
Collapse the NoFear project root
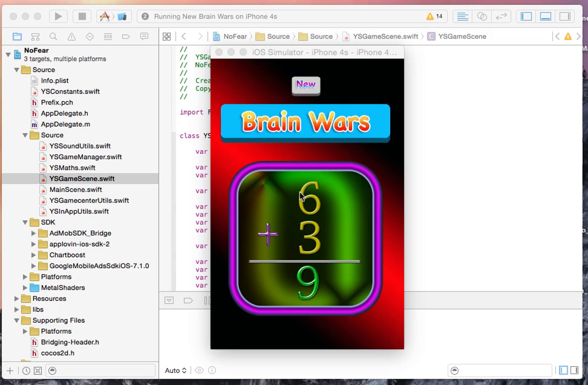pyautogui.click(x=8, y=54)
